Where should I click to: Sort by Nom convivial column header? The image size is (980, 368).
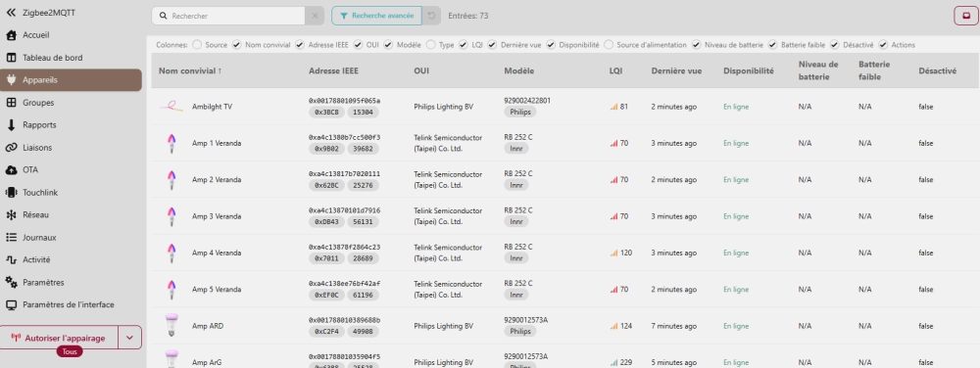(190, 71)
